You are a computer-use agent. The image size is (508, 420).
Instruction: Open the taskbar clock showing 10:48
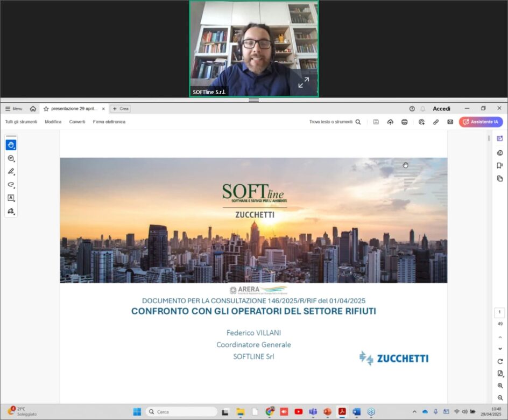[x=491, y=411]
